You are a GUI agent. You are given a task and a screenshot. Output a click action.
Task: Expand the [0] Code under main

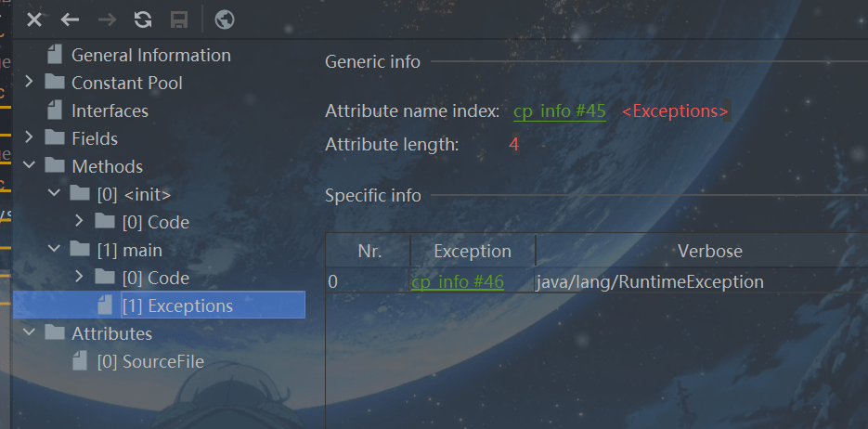79,278
